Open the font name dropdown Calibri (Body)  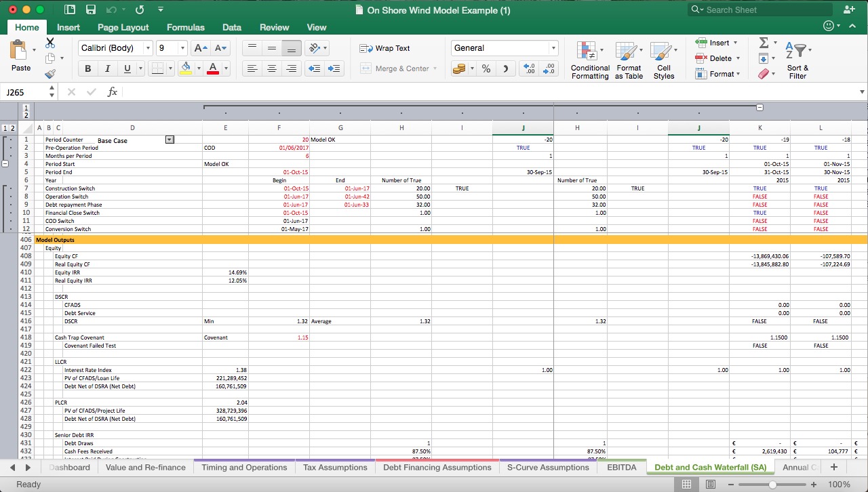point(147,48)
